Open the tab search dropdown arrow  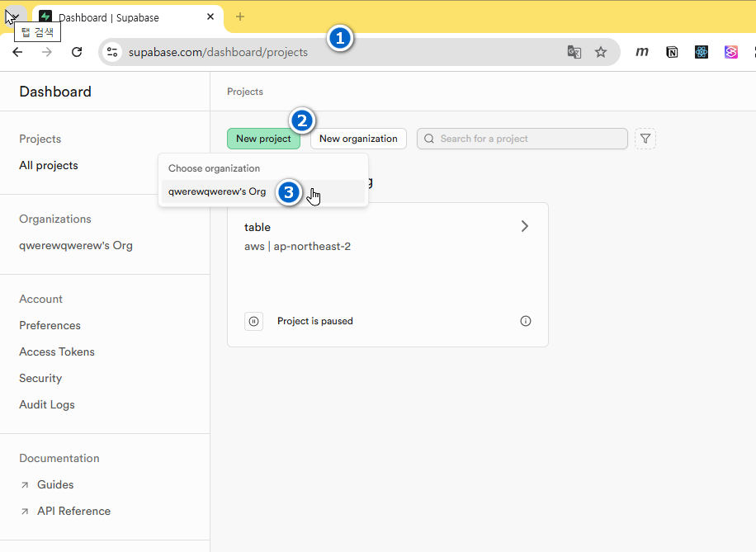[x=12, y=17]
